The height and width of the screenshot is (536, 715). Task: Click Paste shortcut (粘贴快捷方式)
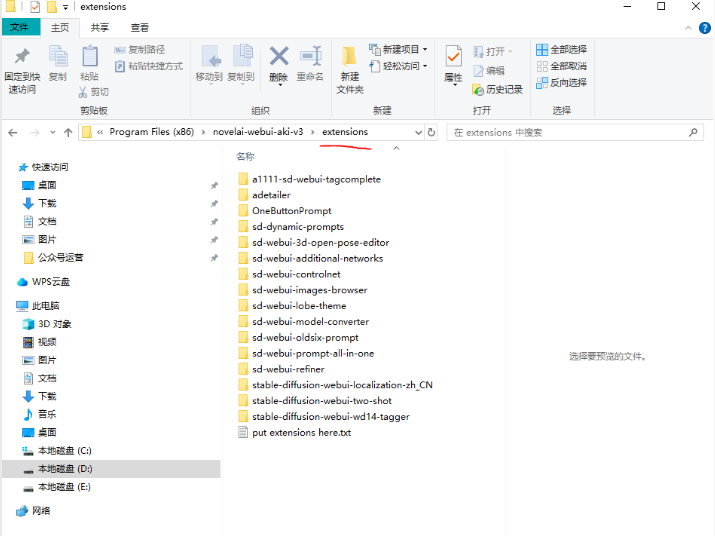tap(149, 66)
